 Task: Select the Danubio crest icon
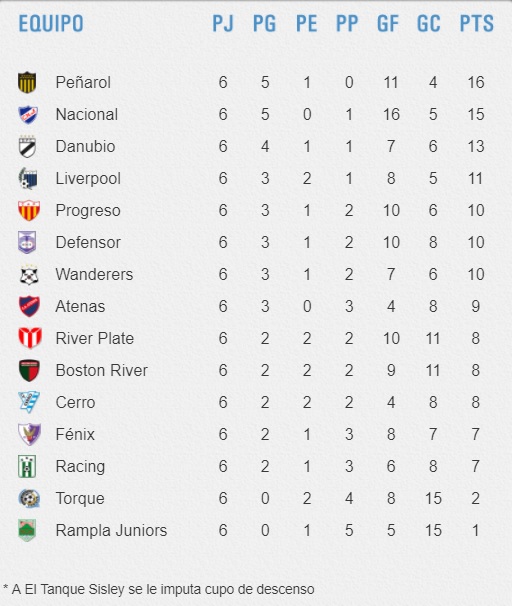(x=27, y=146)
